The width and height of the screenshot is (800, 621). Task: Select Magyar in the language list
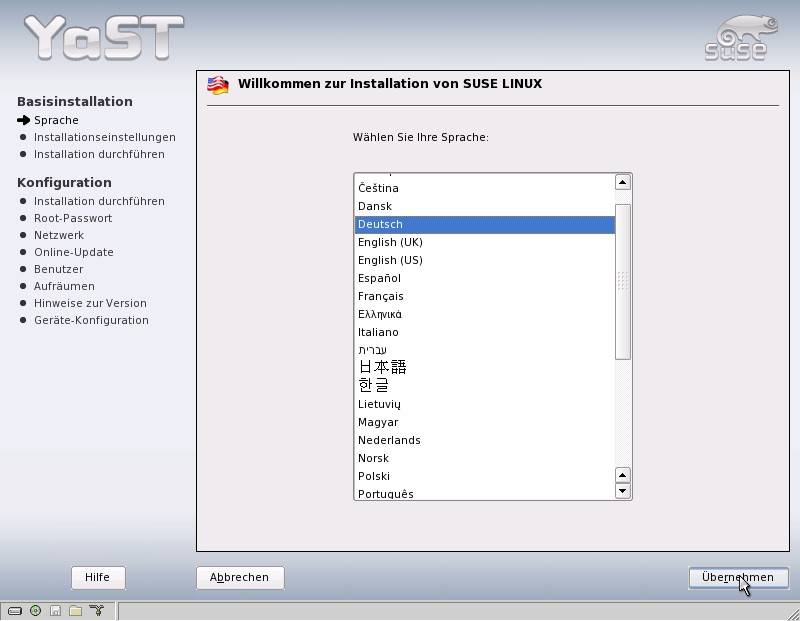(x=485, y=423)
